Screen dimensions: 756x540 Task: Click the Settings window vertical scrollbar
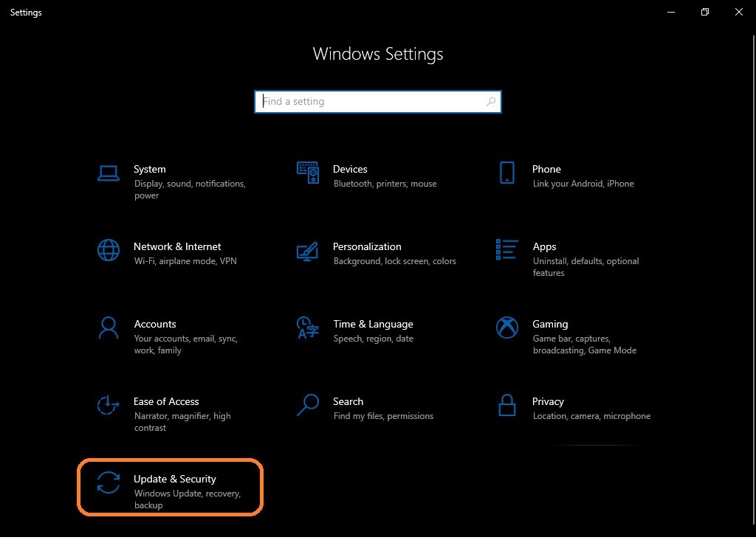754,280
